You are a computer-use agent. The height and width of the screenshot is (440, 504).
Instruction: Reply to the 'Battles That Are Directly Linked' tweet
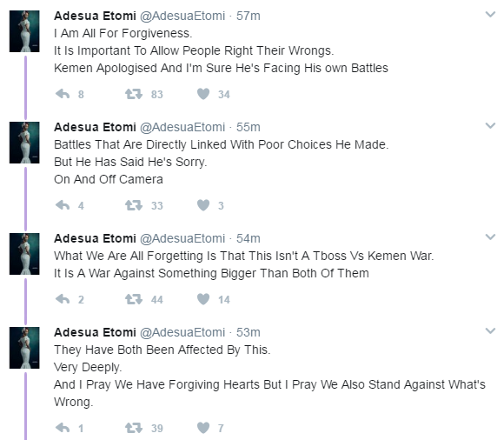tap(63, 205)
